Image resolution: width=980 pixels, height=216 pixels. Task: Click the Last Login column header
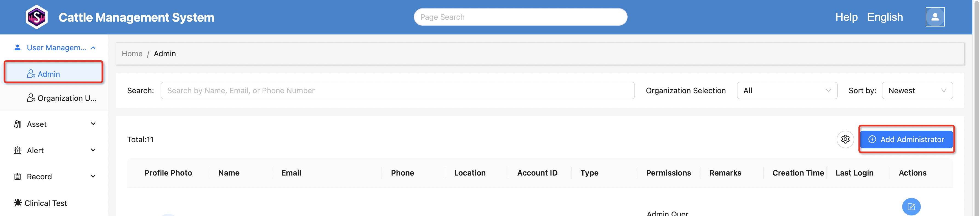854,173
